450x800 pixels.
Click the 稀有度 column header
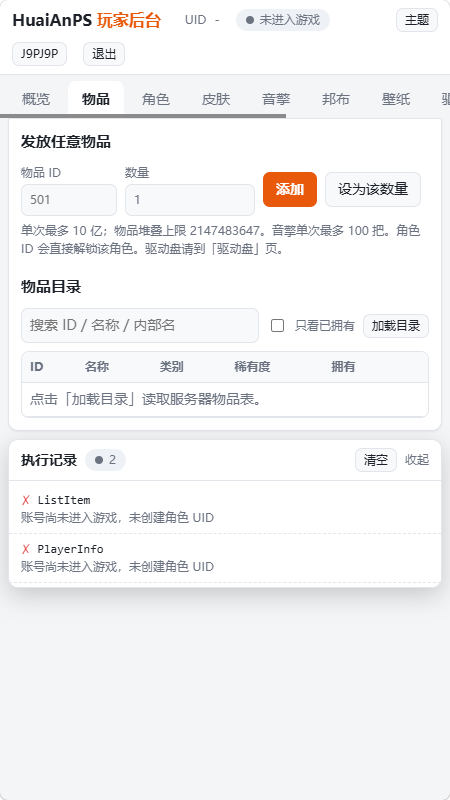252,367
